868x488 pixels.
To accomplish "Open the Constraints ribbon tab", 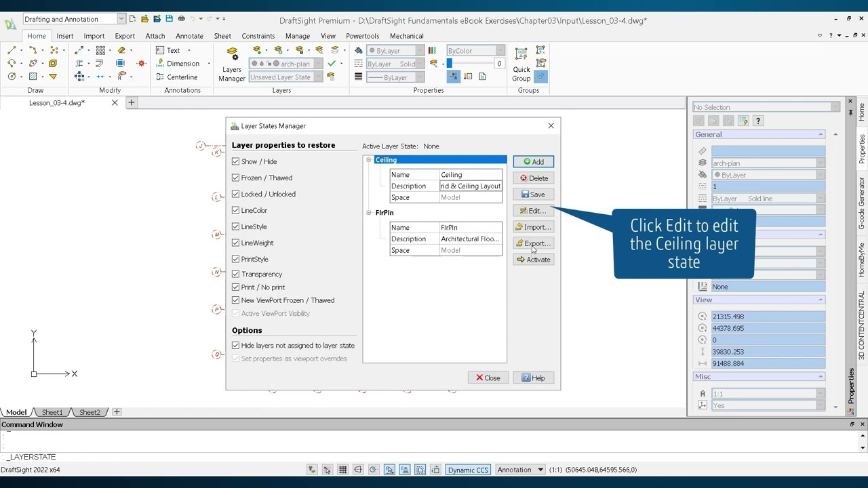I will pyautogui.click(x=258, y=36).
